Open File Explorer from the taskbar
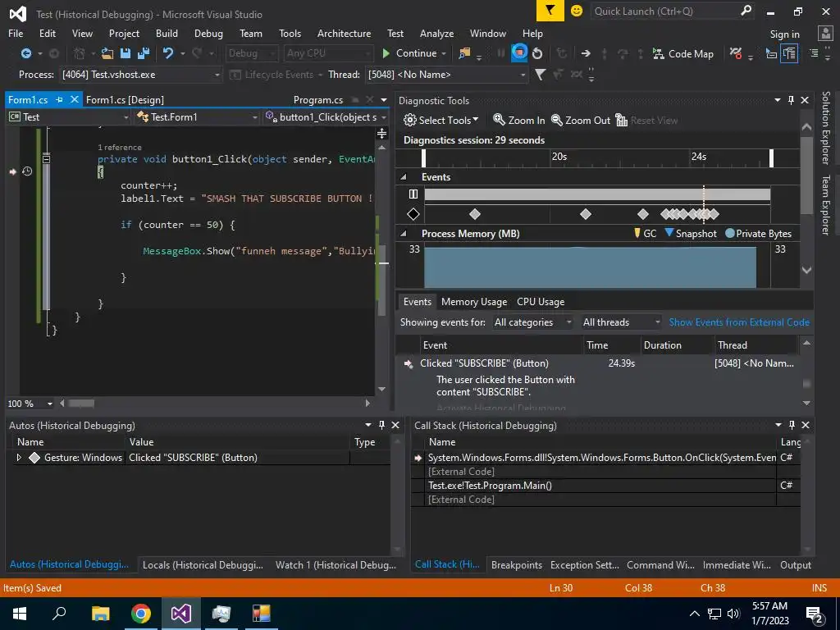The height and width of the screenshot is (630, 840). pos(101,614)
